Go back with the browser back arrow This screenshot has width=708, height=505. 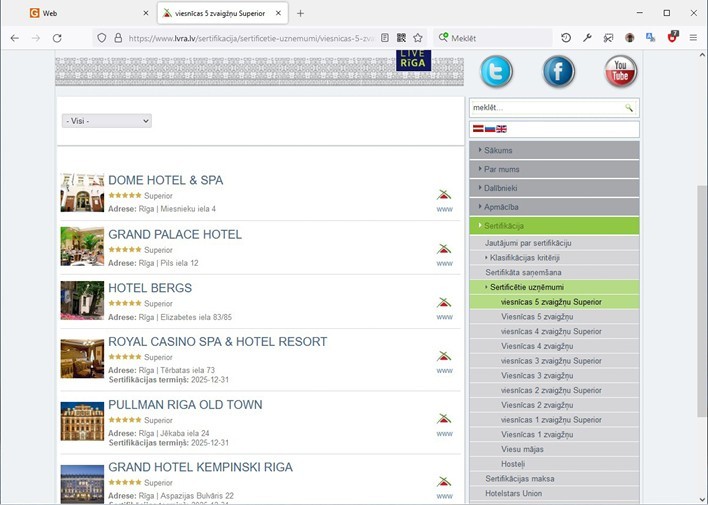pyautogui.click(x=14, y=38)
